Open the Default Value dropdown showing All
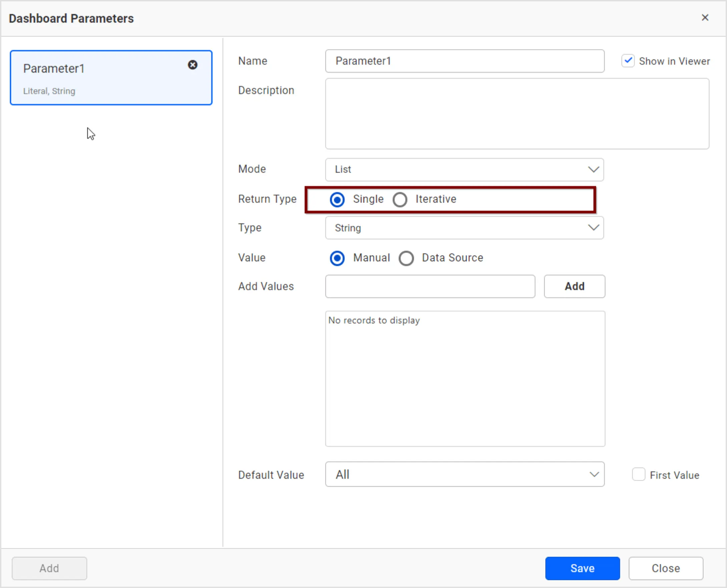 click(x=464, y=474)
